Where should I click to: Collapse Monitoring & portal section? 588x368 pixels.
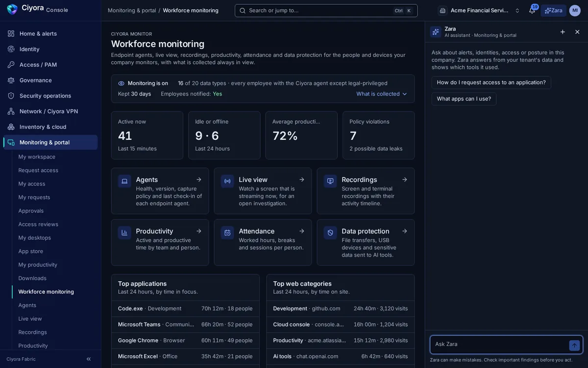pyautogui.click(x=50, y=142)
